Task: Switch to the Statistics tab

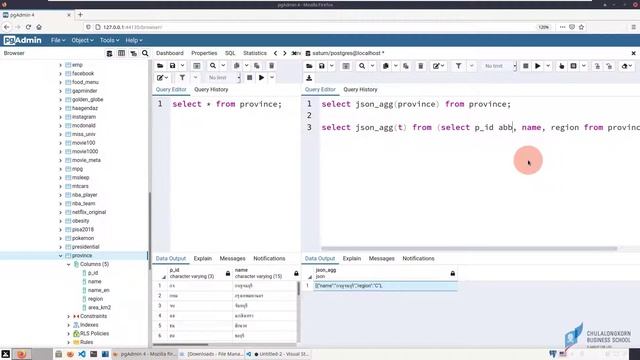Action: 255,53
